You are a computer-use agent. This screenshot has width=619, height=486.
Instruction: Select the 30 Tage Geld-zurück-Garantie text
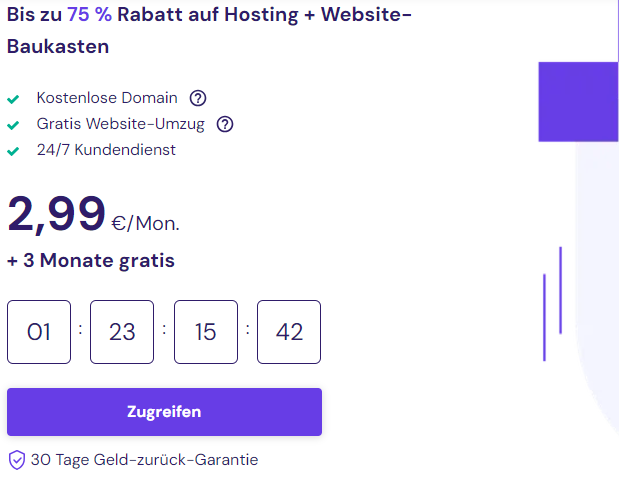point(144,460)
